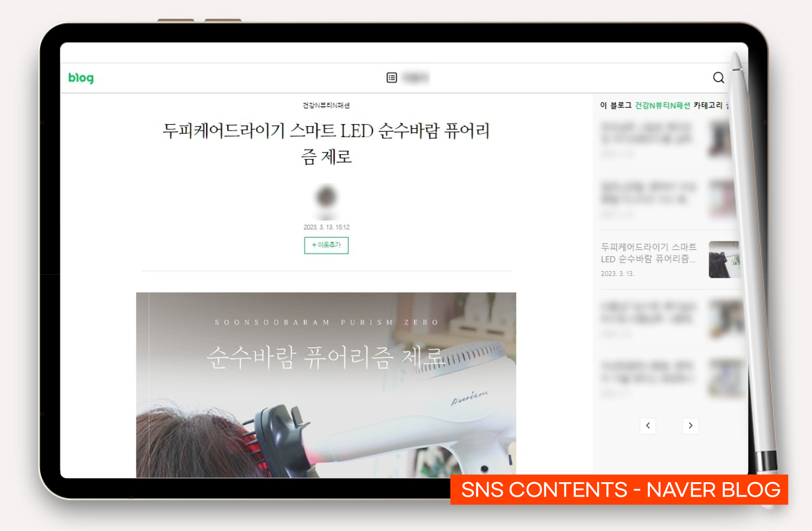Viewport: 812px width, 531px height.
Task: Click the blurred author profile picture
Action: pyautogui.click(x=326, y=196)
